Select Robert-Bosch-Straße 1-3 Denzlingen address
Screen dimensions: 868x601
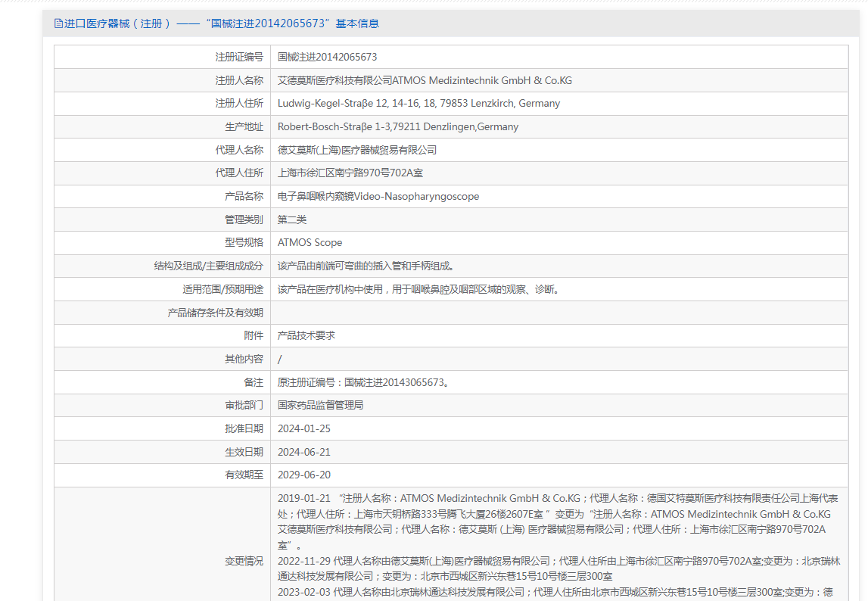pyautogui.click(x=398, y=127)
